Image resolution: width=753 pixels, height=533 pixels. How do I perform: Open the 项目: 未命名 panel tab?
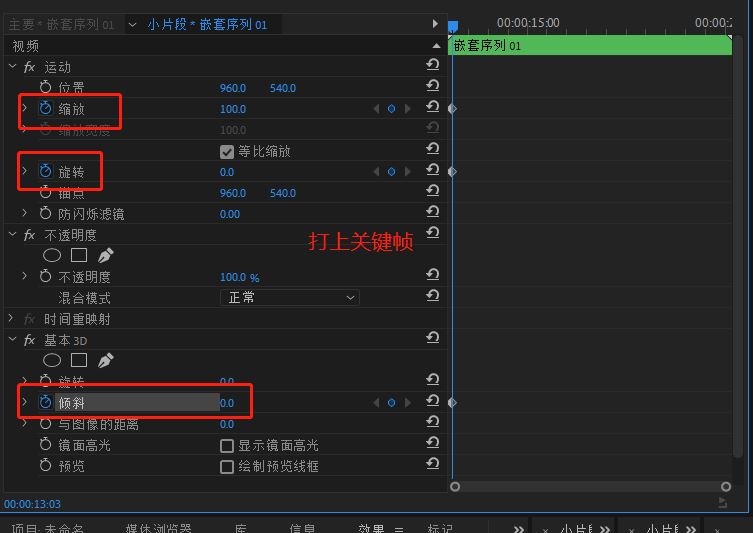click(x=48, y=528)
